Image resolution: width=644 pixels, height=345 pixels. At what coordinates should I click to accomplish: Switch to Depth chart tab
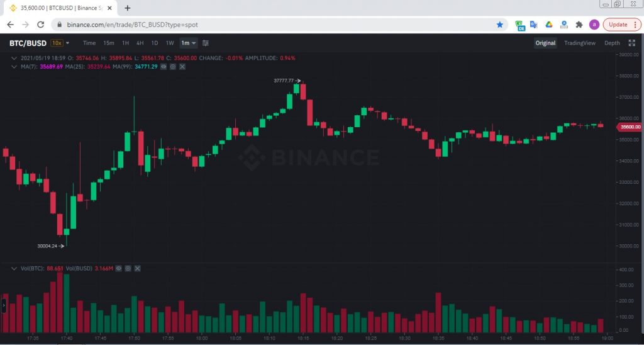click(x=612, y=43)
